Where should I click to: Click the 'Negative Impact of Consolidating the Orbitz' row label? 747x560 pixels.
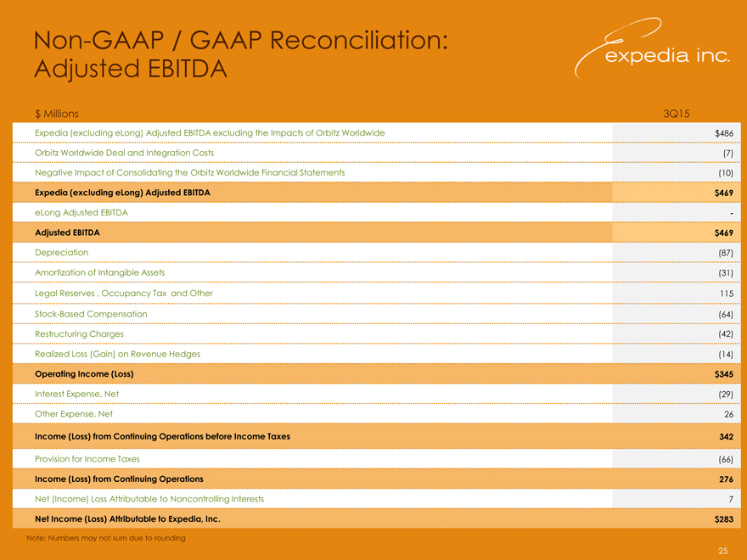pos(189,172)
